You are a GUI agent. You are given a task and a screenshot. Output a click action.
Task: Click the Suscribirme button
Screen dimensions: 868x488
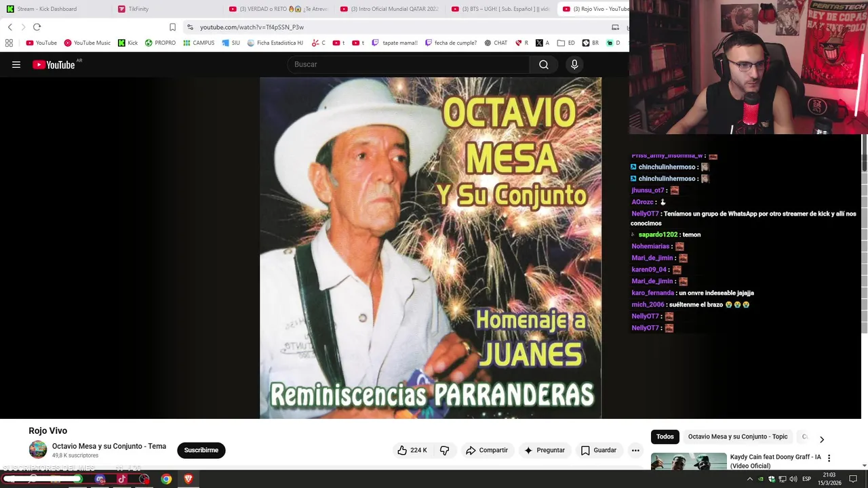(x=201, y=450)
